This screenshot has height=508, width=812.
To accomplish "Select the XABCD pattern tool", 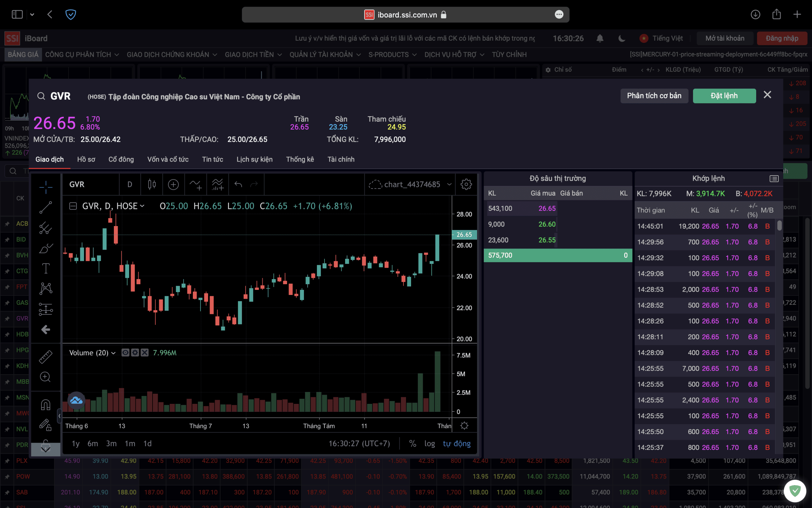I will tap(46, 289).
